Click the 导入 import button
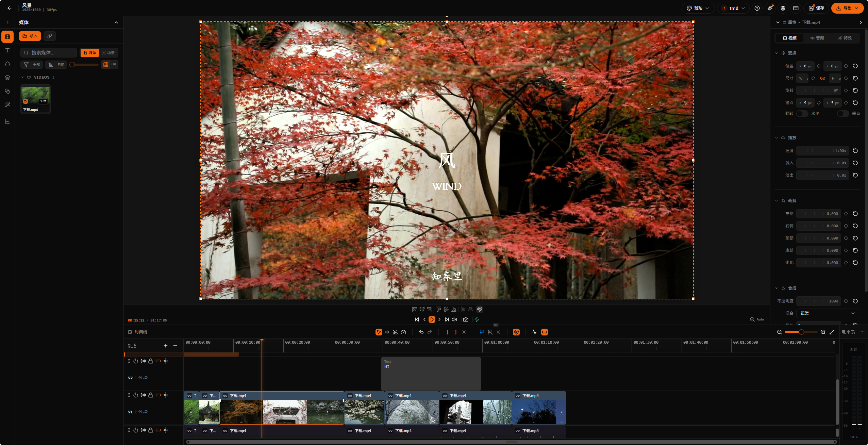The image size is (868, 445). point(30,36)
